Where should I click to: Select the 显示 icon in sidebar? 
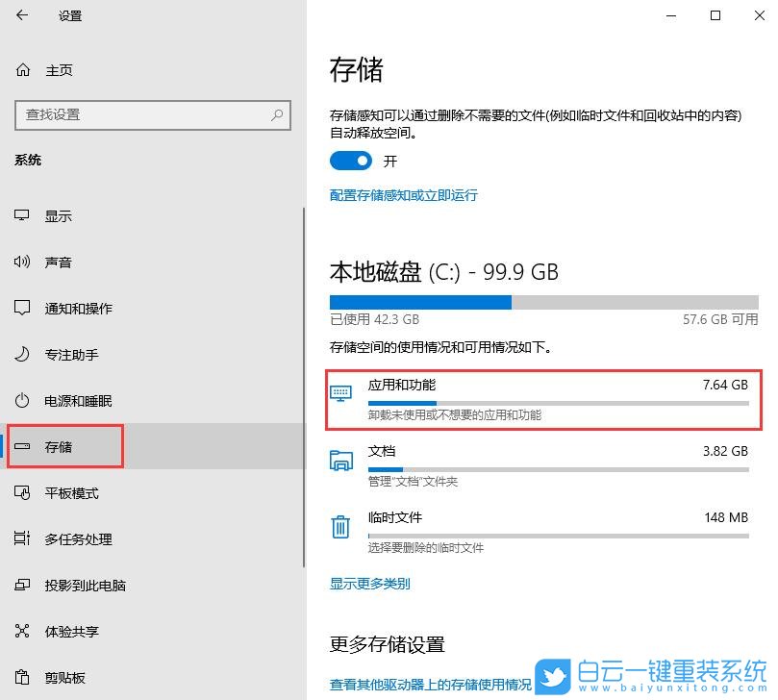(22, 215)
